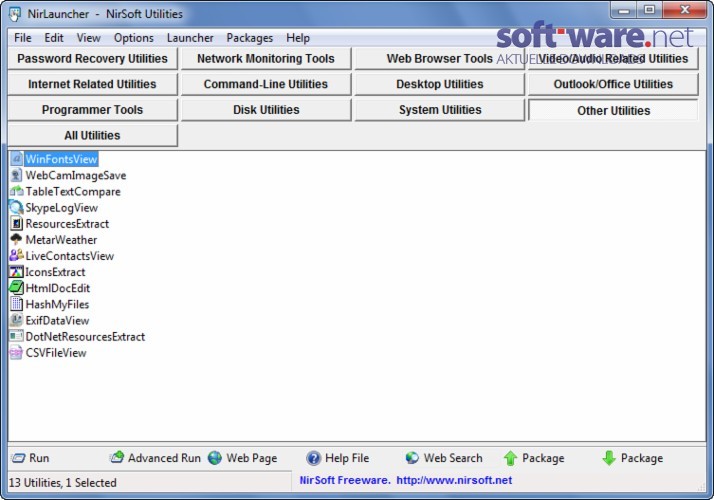Switch to Command-Line Utilities group
714x500 pixels.
[266, 84]
